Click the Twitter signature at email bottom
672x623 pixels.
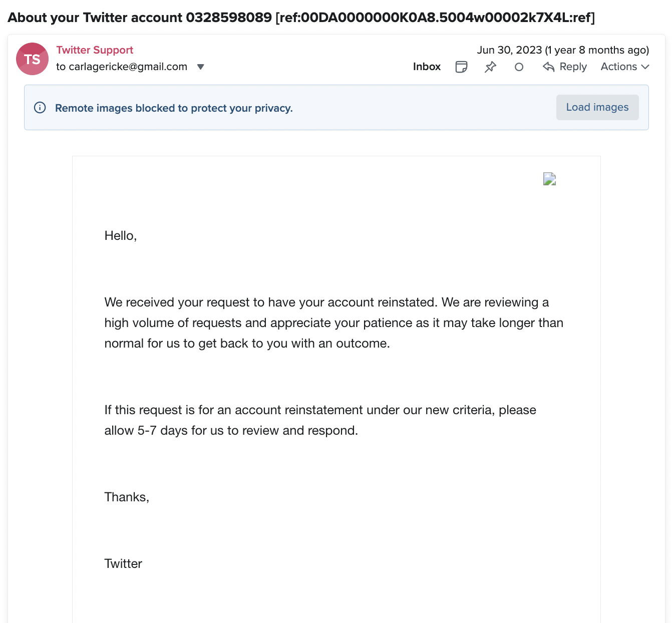[123, 564]
